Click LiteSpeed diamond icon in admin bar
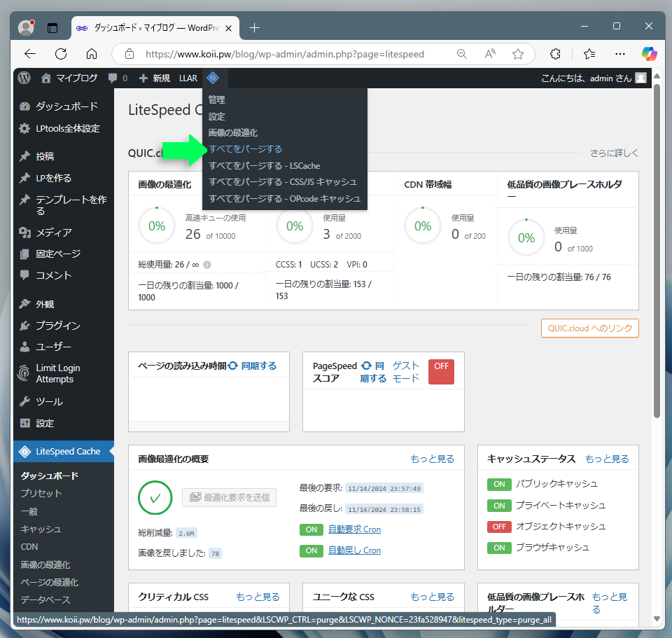This screenshot has width=672, height=638. pyautogui.click(x=213, y=78)
